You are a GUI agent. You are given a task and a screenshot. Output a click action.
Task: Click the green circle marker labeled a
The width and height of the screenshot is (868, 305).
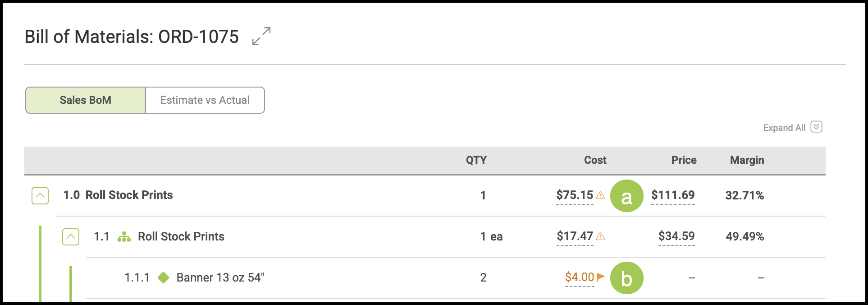click(626, 196)
